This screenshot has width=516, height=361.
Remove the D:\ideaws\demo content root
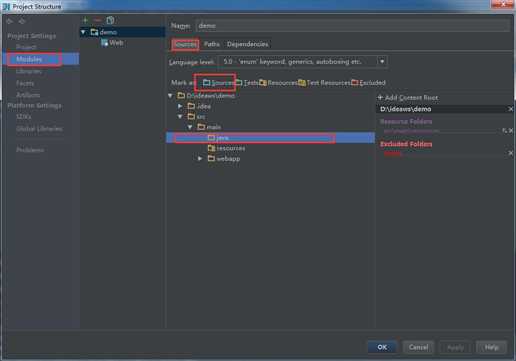point(510,109)
